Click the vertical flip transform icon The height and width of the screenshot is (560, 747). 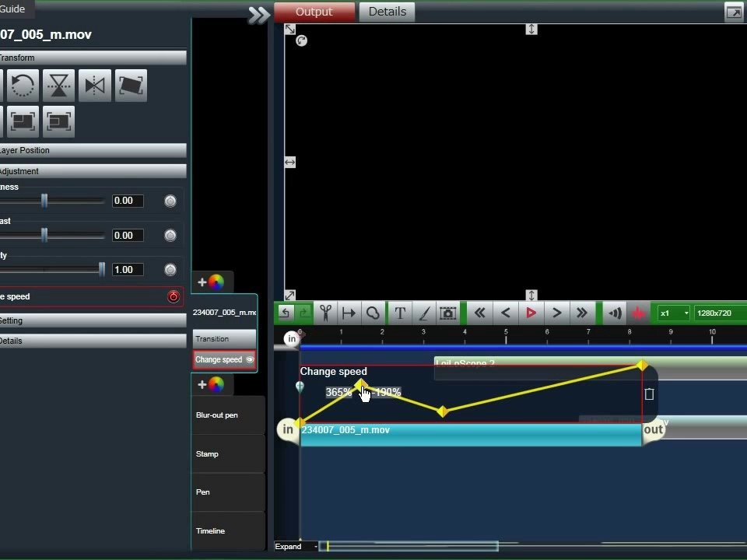(58, 86)
